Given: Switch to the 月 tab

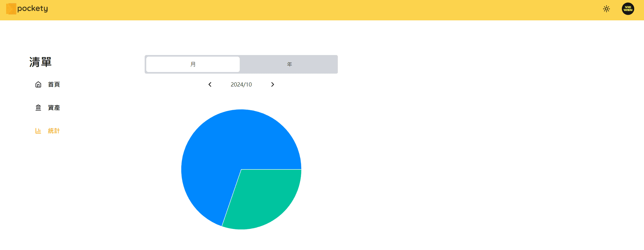Looking at the screenshot, I should [193, 64].
